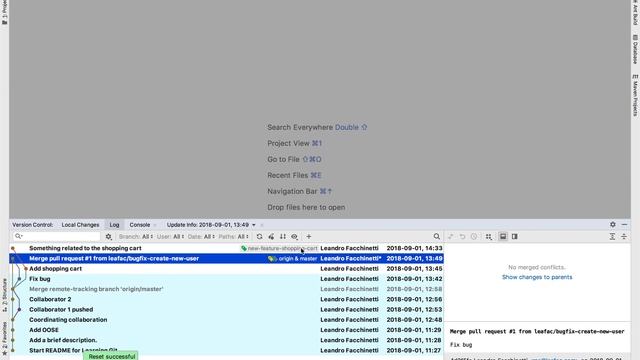Click the Collapse All icon in details toolbar
Screen dimensions: 640x360
(624, 236)
